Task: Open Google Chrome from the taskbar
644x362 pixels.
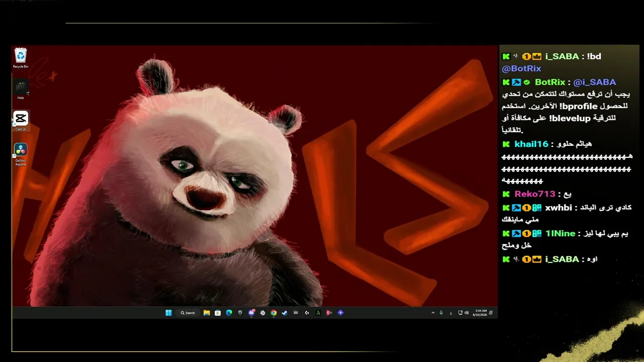Action: tap(273, 313)
